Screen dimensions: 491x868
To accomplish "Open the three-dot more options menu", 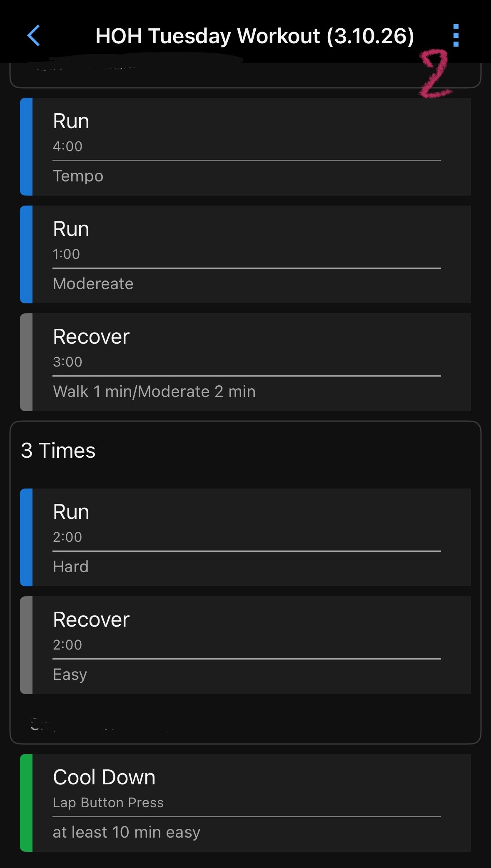I will (x=456, y=36).
